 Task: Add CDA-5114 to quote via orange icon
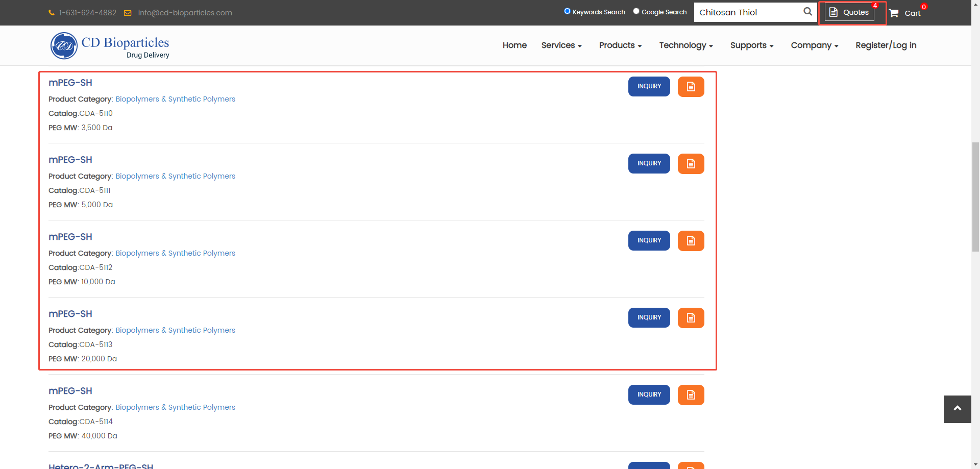(691, 395)
